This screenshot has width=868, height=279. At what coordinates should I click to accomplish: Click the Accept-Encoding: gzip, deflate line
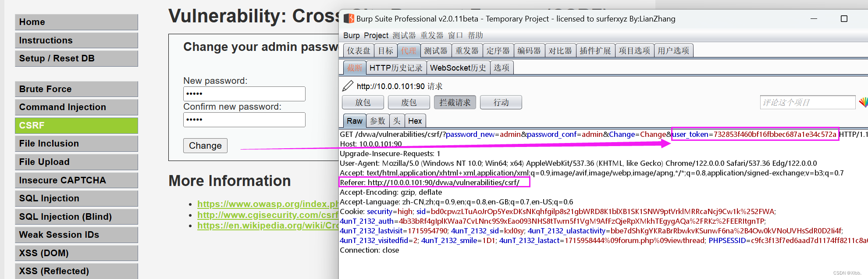click(x=391, y=192)
